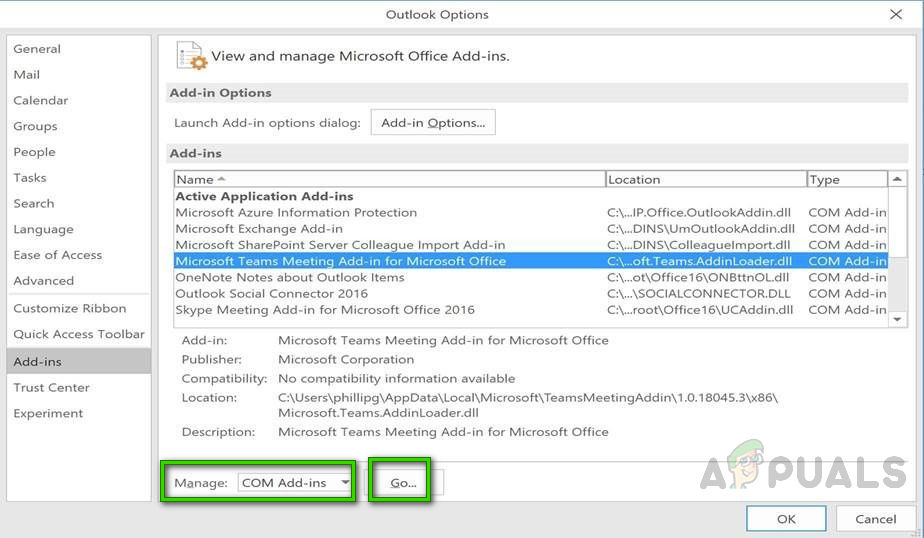Select OneNote Notes about Outlook Items

pyautogui.click(x=290, y=278)
